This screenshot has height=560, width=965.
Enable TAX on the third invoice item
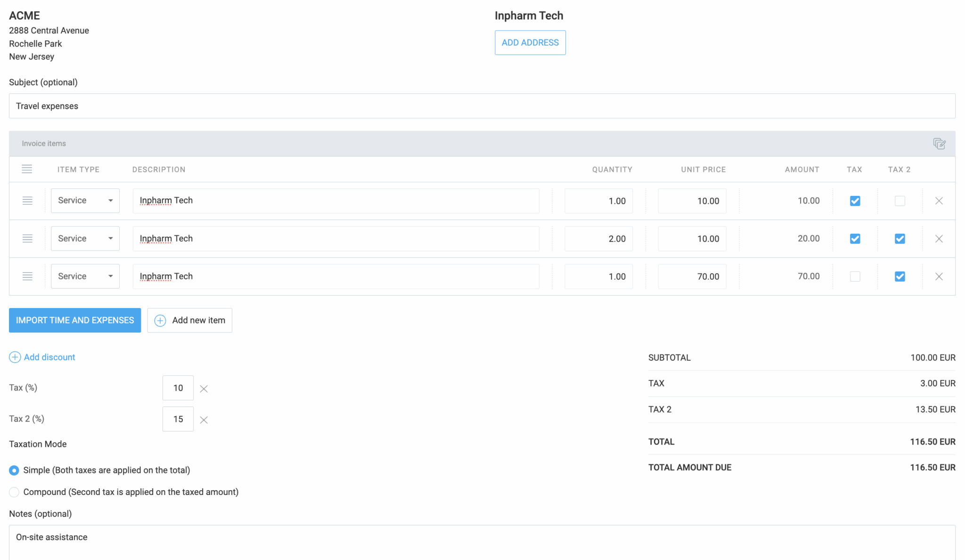point(855,276)
